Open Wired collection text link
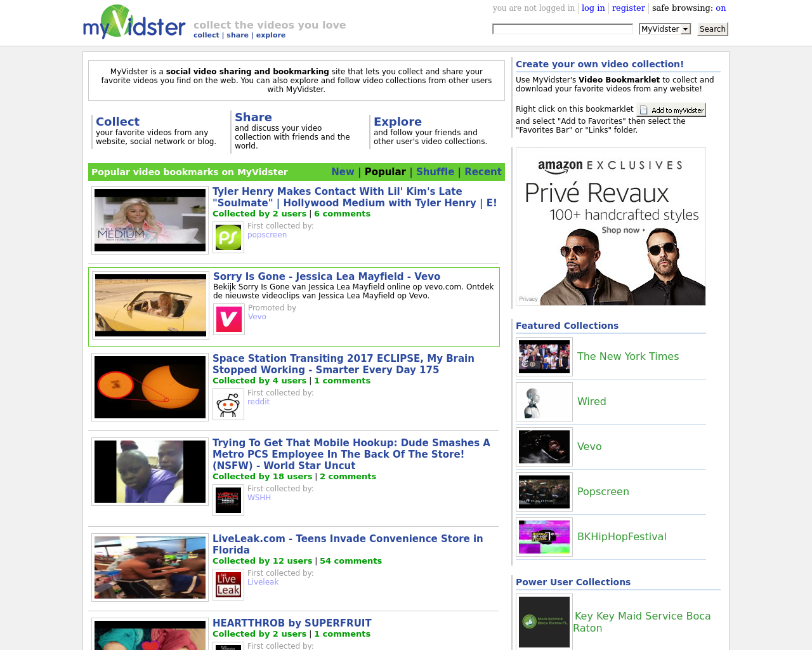The width and height of the screenshot is (812, 650). [x=592, y=402]
